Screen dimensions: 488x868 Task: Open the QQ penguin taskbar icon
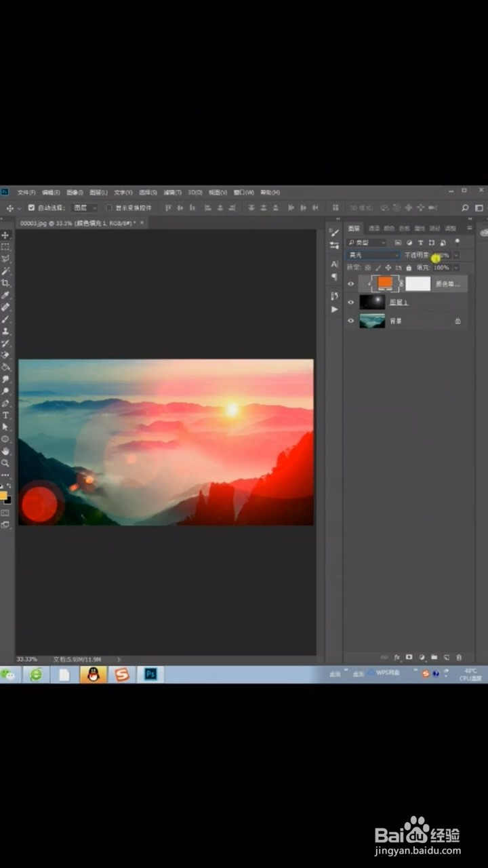point(93,674)
